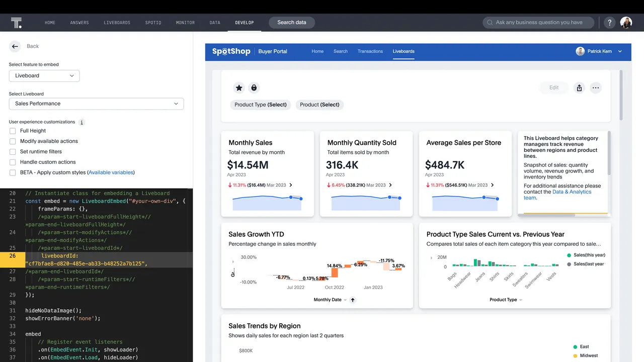Click Ask any business question search field

[538, 23]
